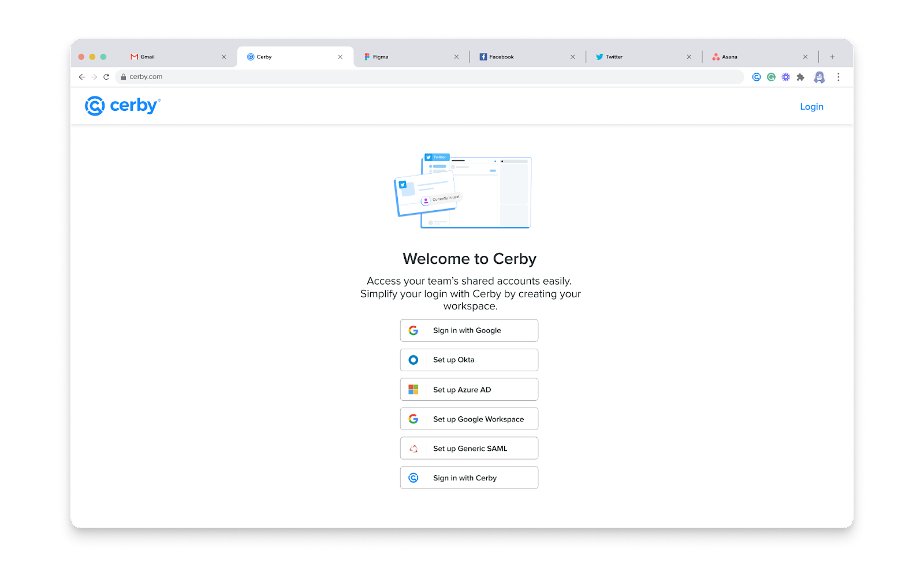924x567 pixels.
Task: Click the red close window button
Action: point(81,57)
